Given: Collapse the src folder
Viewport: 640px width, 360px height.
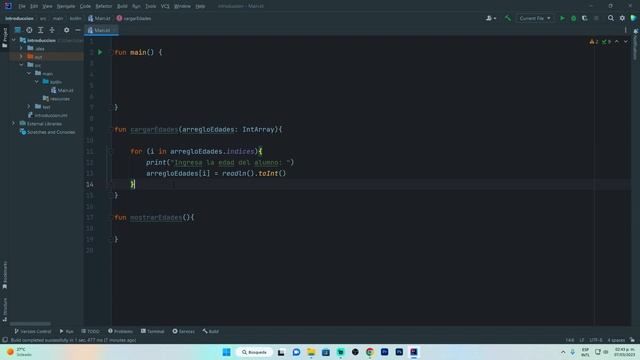Looking at the screenshot, I should pyautogui.click(x=21, y=65).
